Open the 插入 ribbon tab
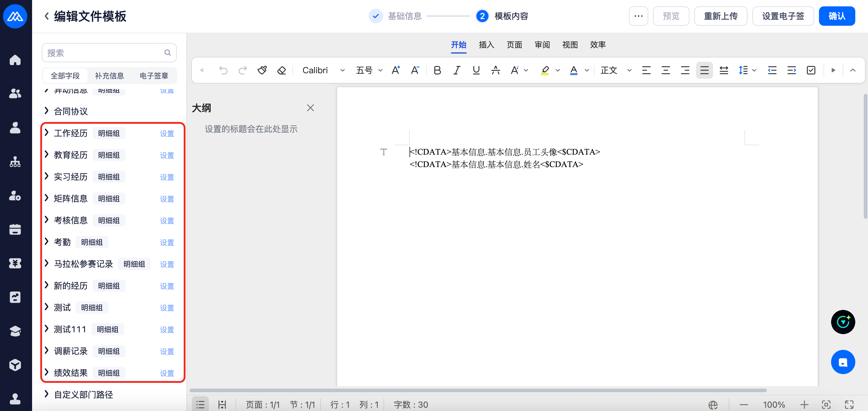The width and height of the screenshot is (868, 411). pyautogui.click(x=486, y=45)
